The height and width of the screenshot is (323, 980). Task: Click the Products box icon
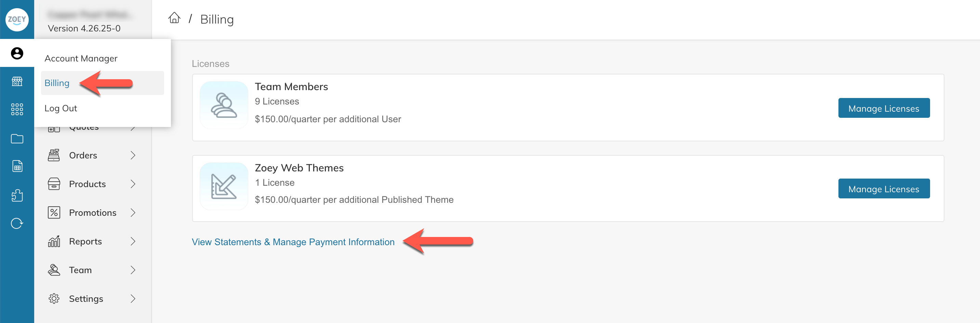pyautogui.click(x=54, y=184)
